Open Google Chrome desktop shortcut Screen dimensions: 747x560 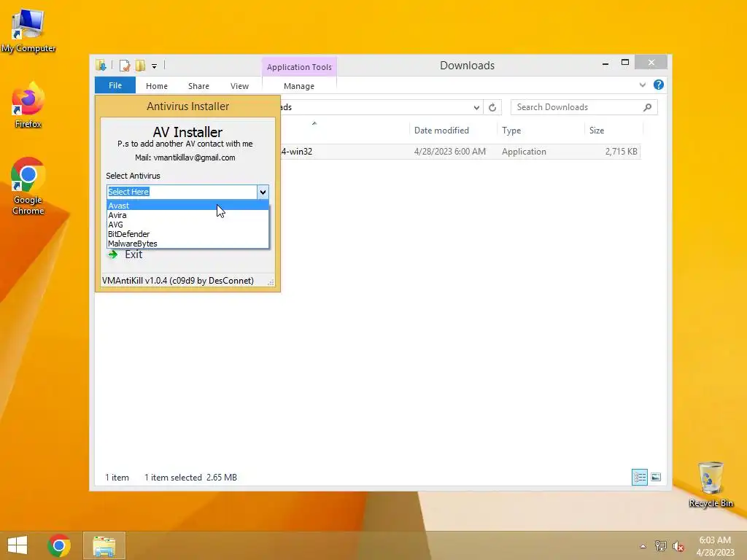[28, 186]
